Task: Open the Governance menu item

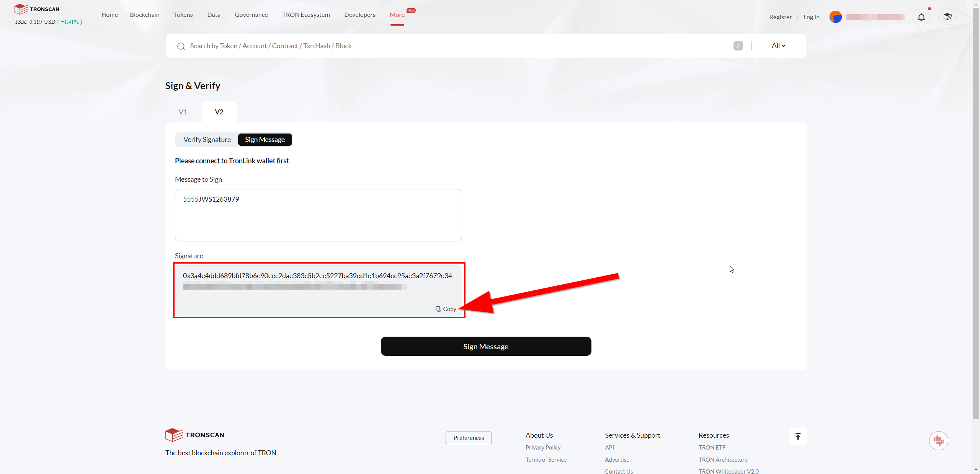Action: [x=251, y=15]
